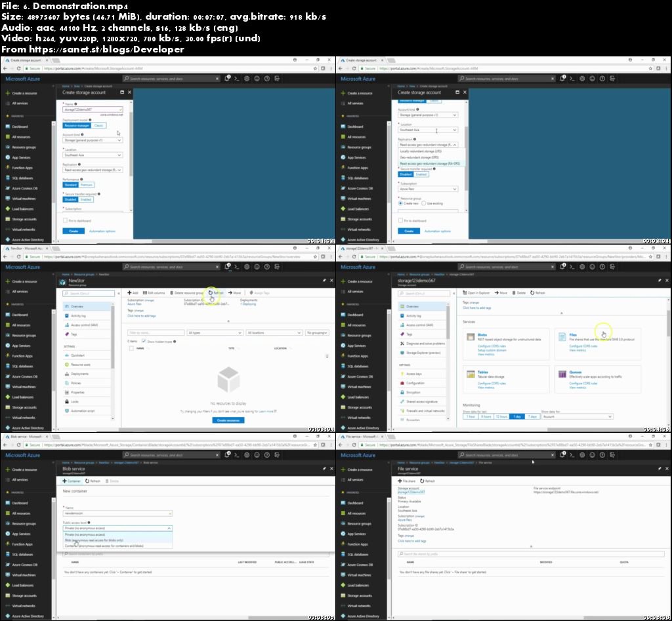Click the storage account Name field storage123demo567
672x621 pixels.
click(x=93, y=110)
